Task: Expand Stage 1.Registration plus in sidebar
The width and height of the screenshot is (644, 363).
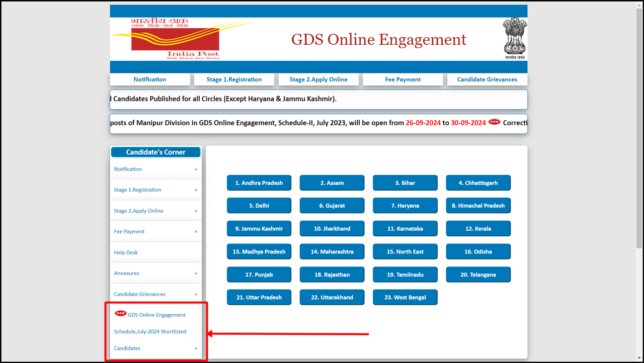Action: [x=196, y=190]
